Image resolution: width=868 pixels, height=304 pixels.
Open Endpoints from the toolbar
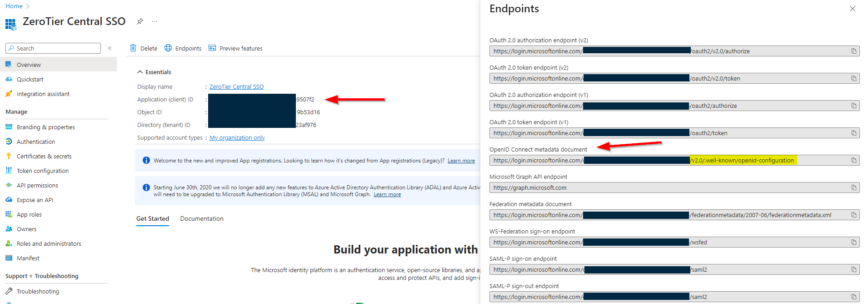(183, 48)
